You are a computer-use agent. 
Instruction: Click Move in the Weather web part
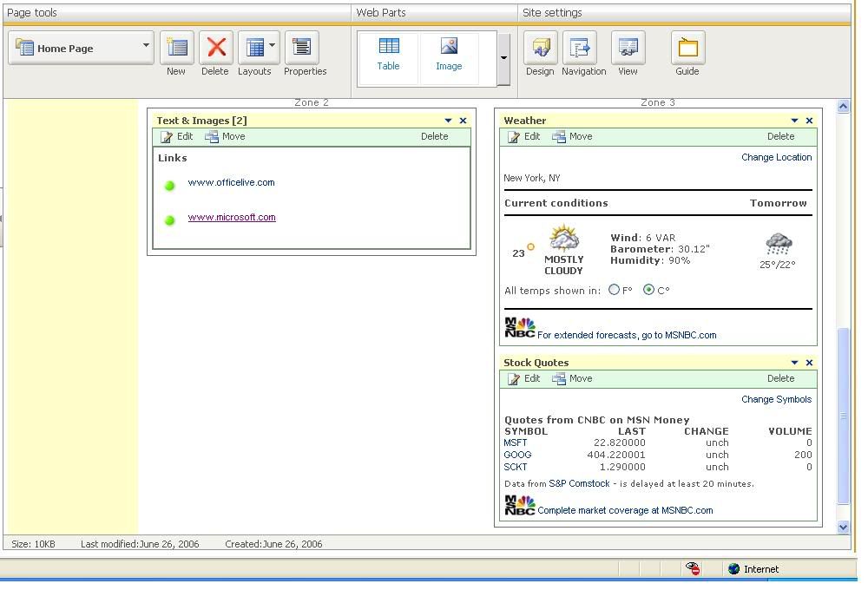(572, 137)
